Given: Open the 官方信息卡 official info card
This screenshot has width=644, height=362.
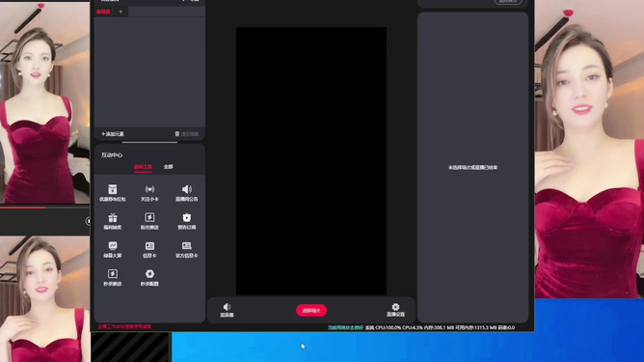Looking at the screenshot, I should pos(186,249).
